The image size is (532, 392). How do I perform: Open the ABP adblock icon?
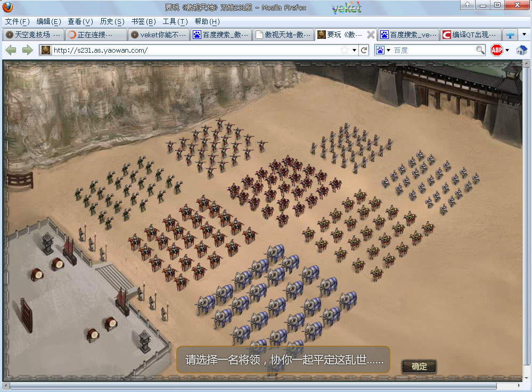[x=496, y=50]
